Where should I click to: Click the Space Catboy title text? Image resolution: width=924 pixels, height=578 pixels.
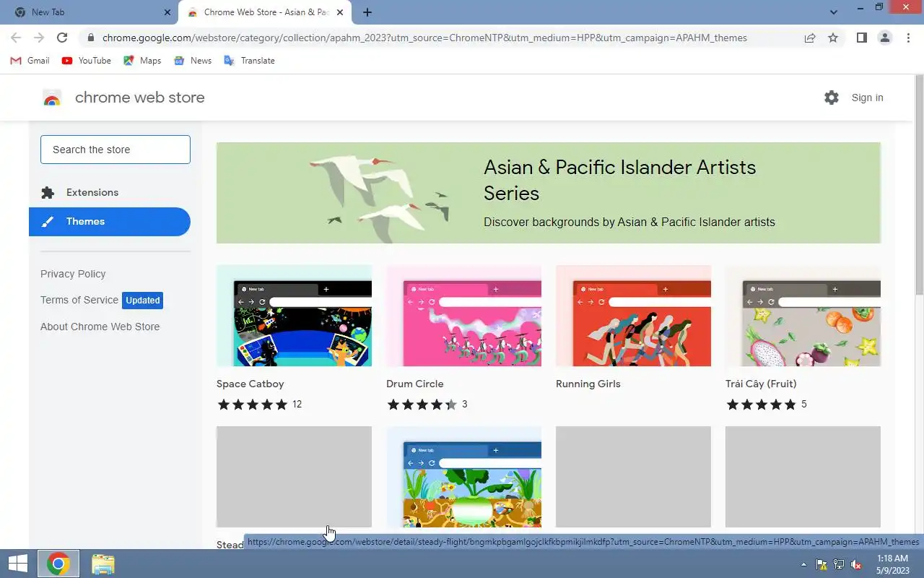pyautogui.click(x=250, y=384)
